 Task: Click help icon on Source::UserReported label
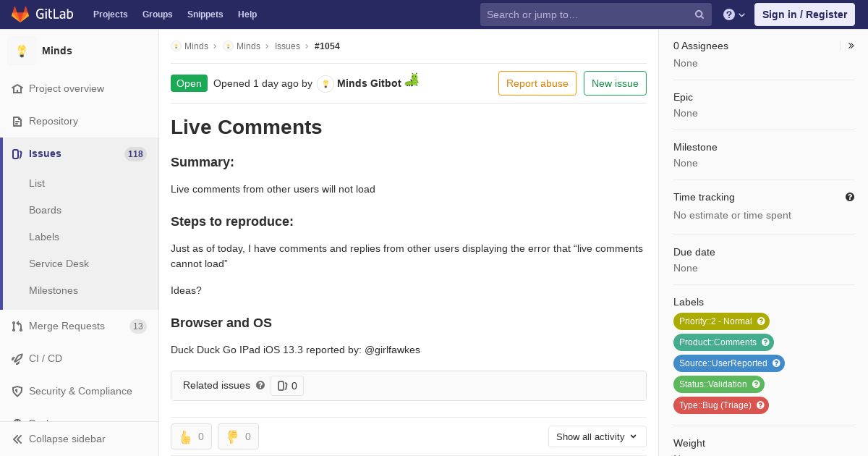pos(776,363)
